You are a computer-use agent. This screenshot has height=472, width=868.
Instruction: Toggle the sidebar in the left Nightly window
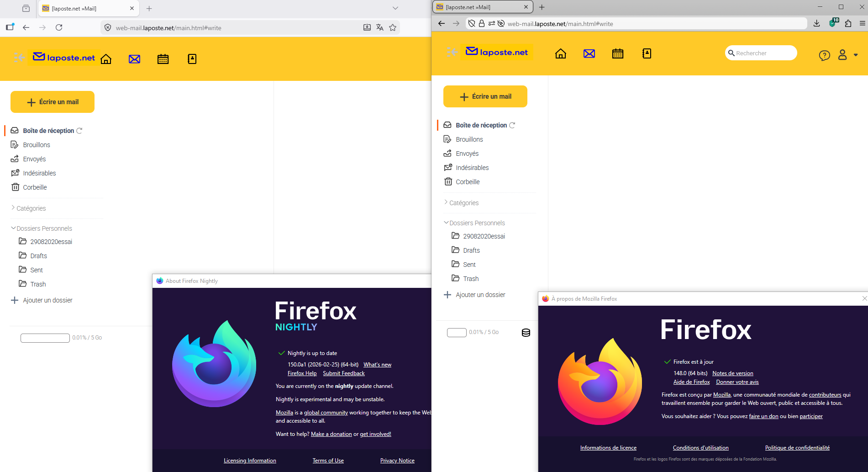(x=10, y=27)
